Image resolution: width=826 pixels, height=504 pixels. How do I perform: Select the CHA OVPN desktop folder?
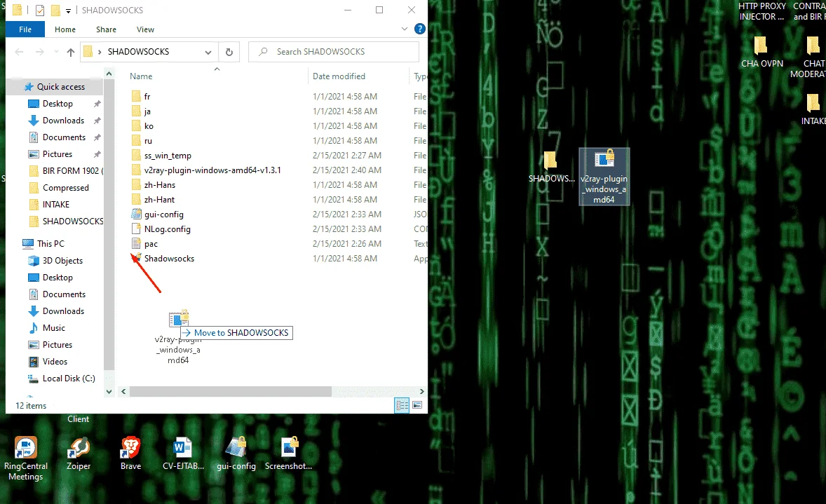(x=761, y=52)
